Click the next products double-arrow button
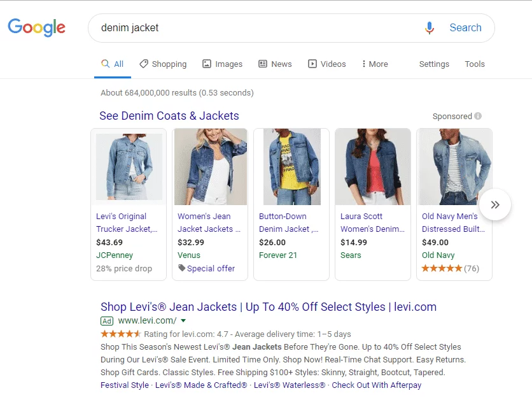Screen dimensions: 532x400 tap(495, 204)
